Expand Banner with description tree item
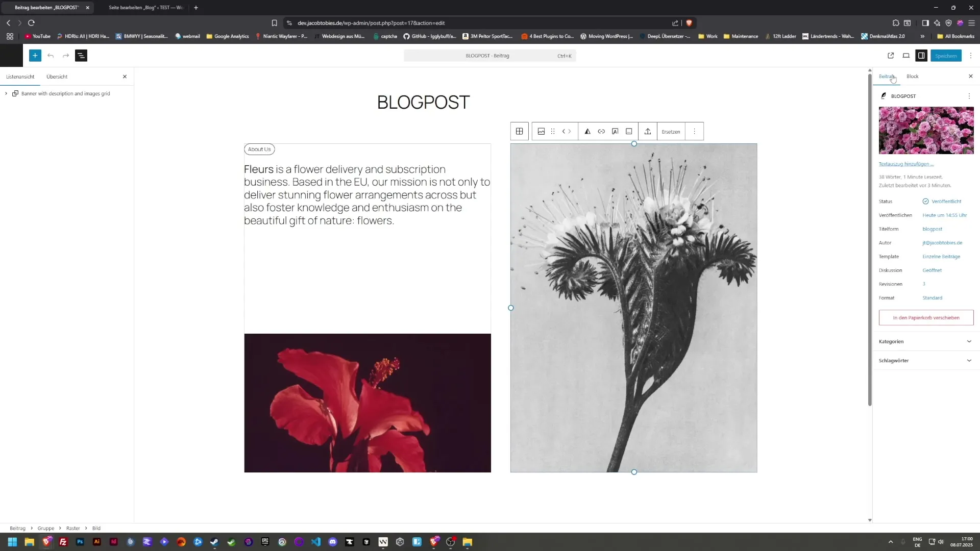 pyautogui.click(x=6, y=93)
